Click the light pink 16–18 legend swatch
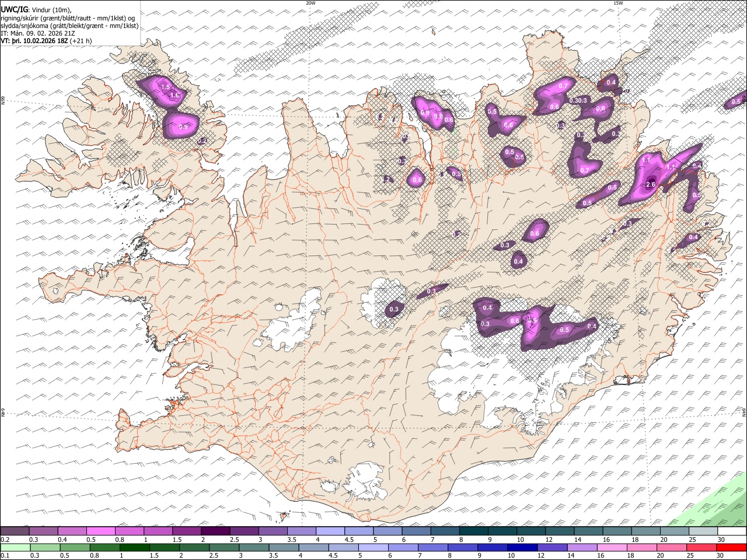Image resolution: width=747 pixels, height=560 pixels. tap(612, 547)
